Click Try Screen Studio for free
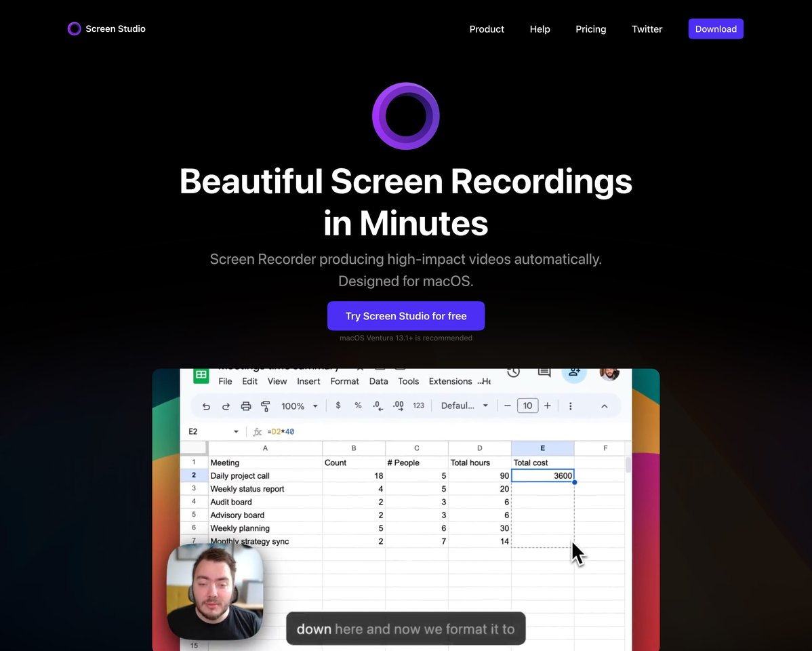 405,315
